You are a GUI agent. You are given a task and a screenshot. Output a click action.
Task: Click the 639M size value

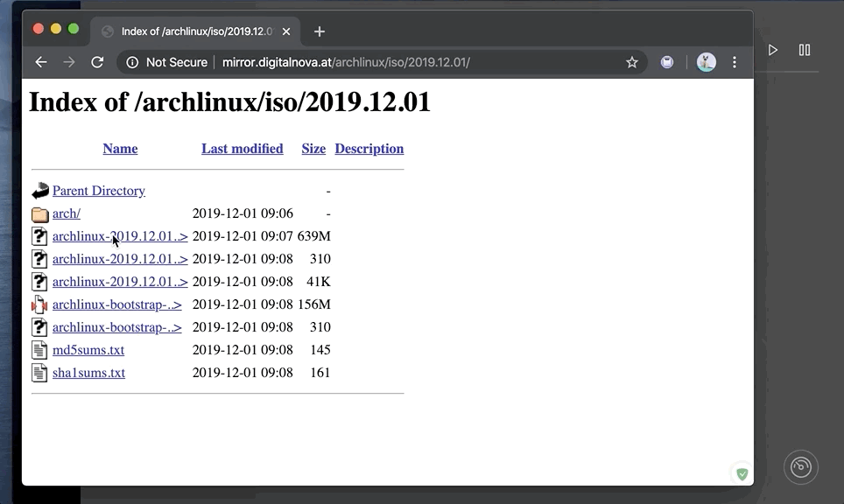click(313, 236)
